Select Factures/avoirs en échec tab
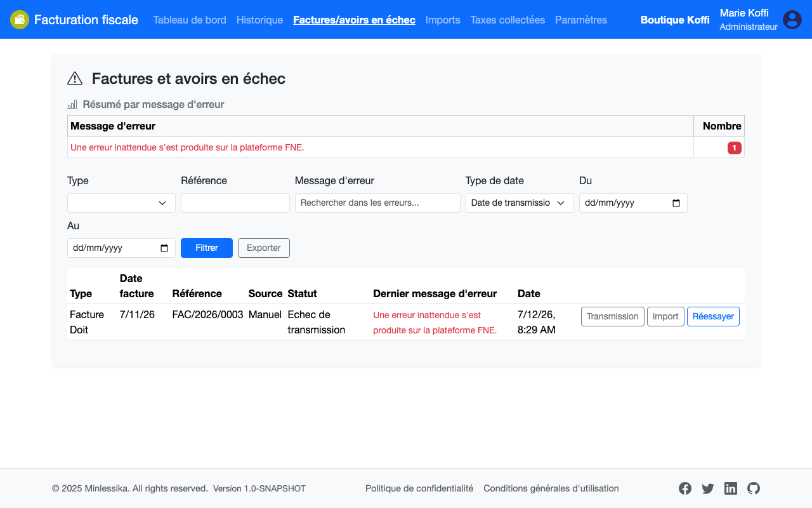Viewport: 812px width, 508px height. click(x=354, y=20)
